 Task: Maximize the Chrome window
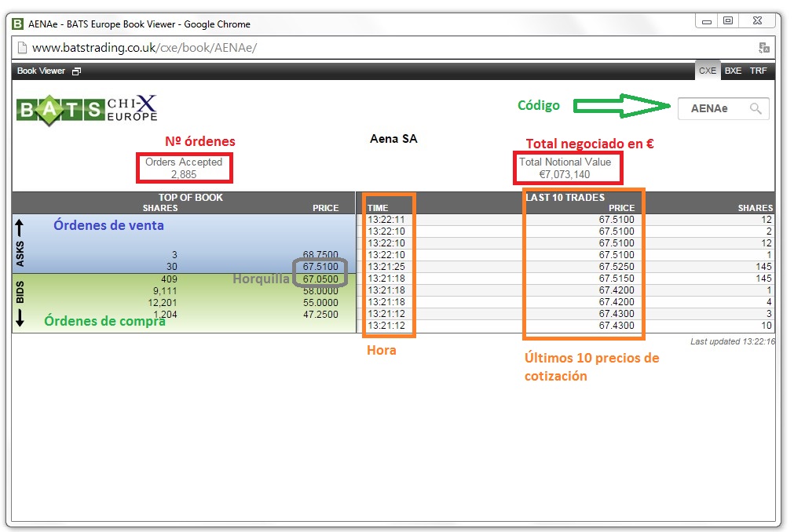728,20
